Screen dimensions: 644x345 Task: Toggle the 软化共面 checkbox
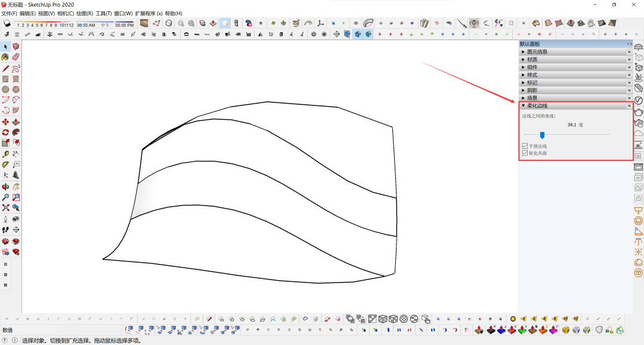[x=525, y=153]
